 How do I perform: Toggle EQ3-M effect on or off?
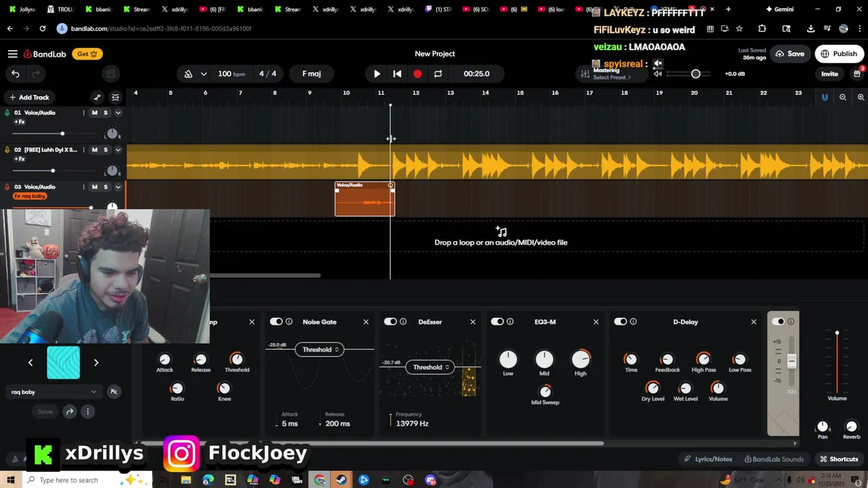(x=497, y=322)
